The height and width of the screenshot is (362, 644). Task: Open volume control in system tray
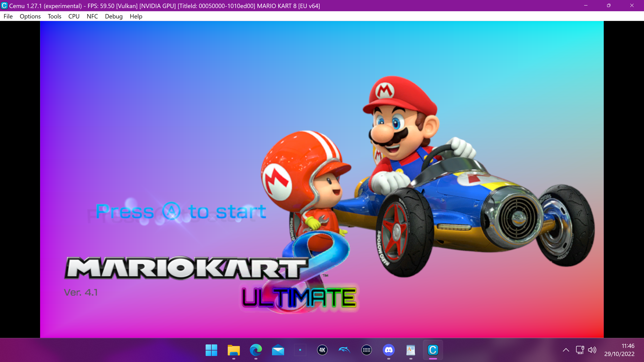pyautogui.click(x=592, y=350)
